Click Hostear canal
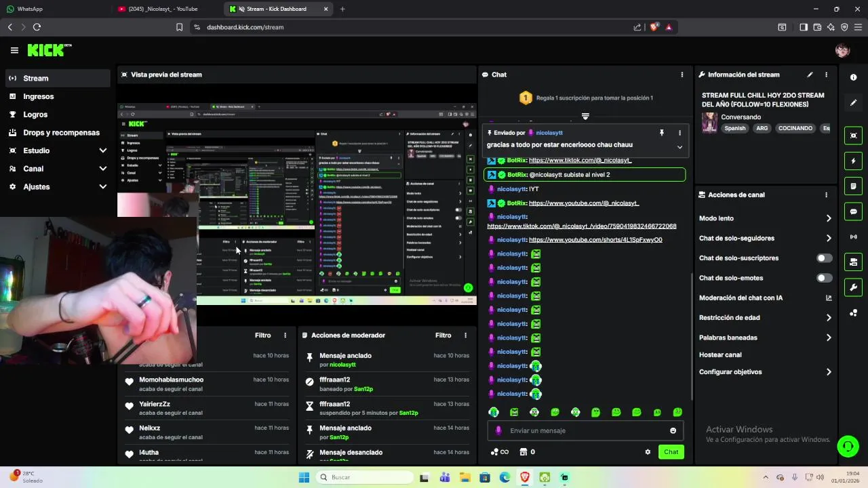868x488 pixels. point(720,355)
